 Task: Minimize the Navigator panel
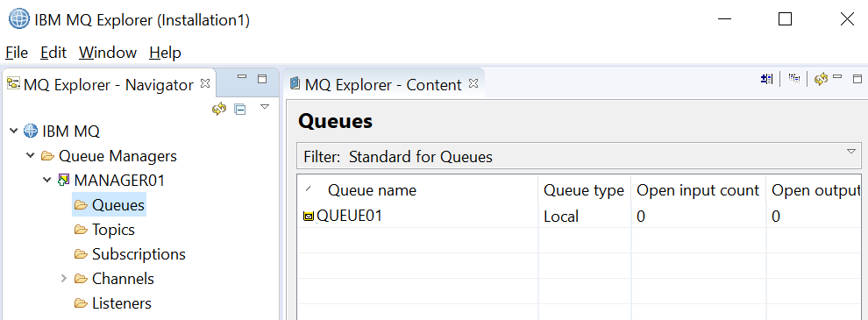pos(242,77)
